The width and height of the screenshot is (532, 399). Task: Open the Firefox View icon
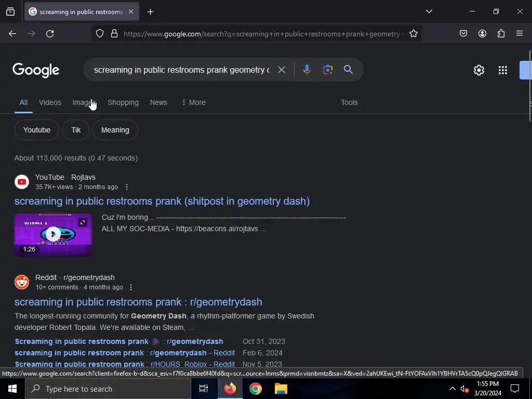coord(10,11)
